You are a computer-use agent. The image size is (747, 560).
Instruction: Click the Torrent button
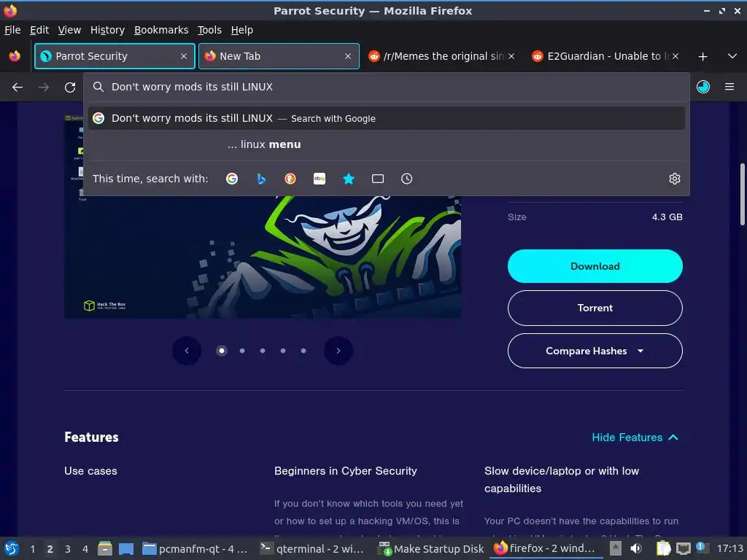(x=595, y=308)
